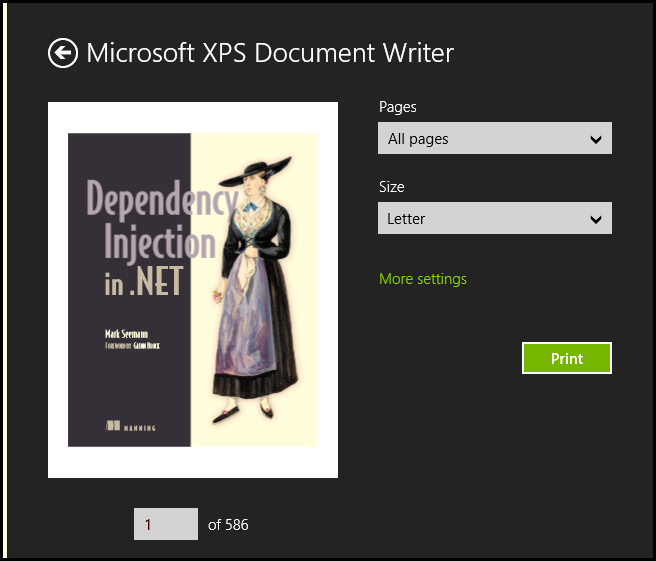Viewport: 656px width, 561px height.
Task: Click the Size label
Action: coord(392,187)
